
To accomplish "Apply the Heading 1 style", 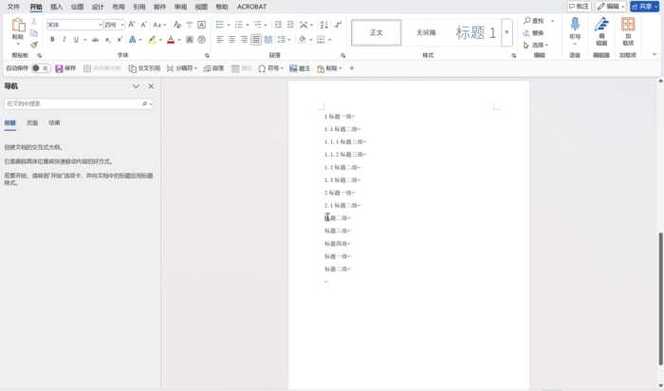I will coord(475,32).
